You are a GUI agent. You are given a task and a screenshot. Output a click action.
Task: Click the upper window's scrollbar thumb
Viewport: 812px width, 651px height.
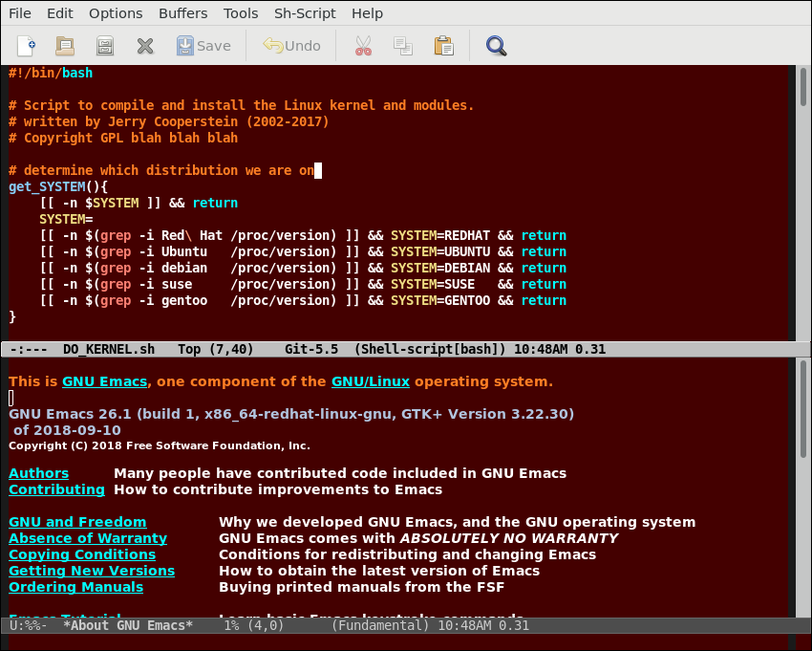[803, 87]
